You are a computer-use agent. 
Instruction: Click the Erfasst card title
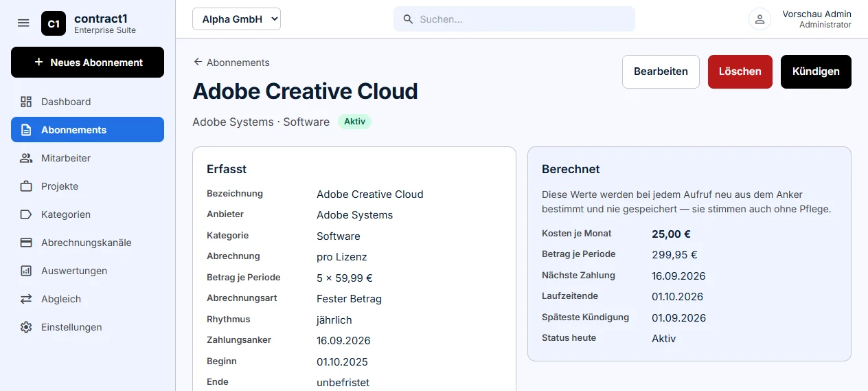[x=227, y=169]
